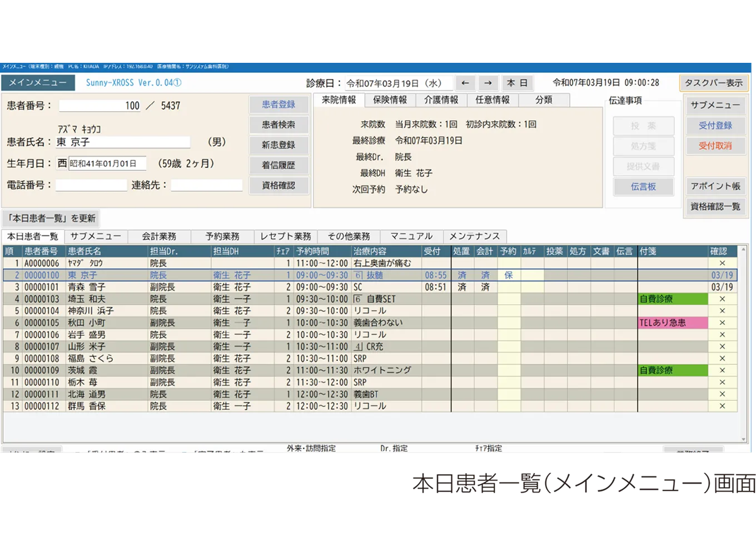Open 資格確認一覧 button

pos(715,206)
